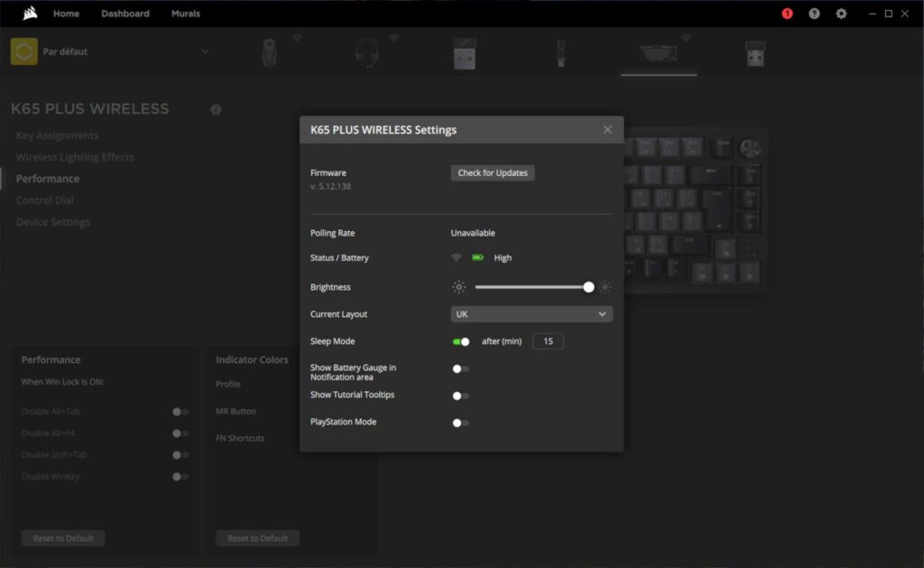Turn on PlayStation Mode
Screen dimensions: 924x568
click(461, 423)
